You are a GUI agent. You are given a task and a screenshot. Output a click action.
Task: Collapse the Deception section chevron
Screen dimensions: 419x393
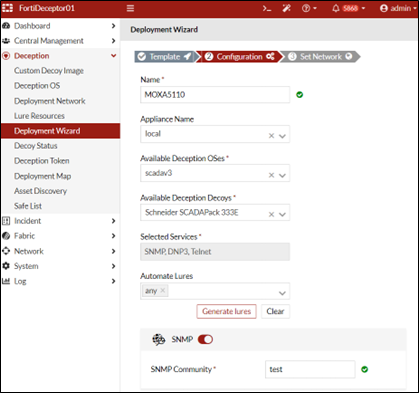pos(113,56)
